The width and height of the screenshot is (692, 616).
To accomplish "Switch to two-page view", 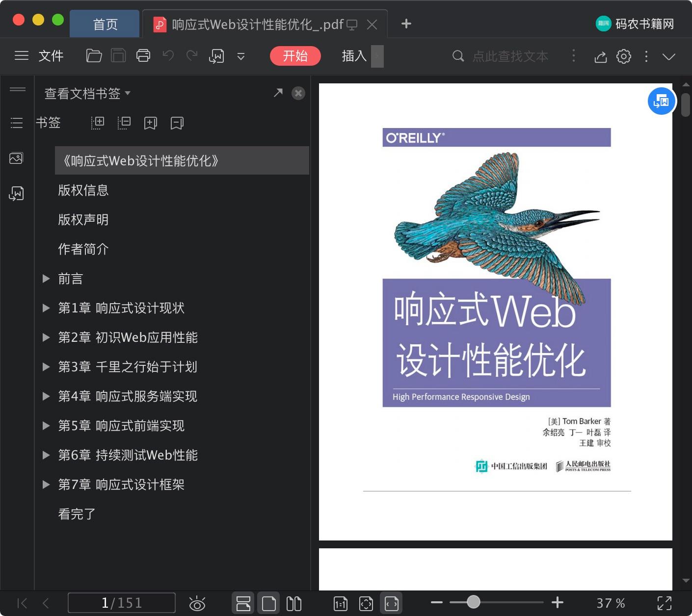I will (294, 603).
